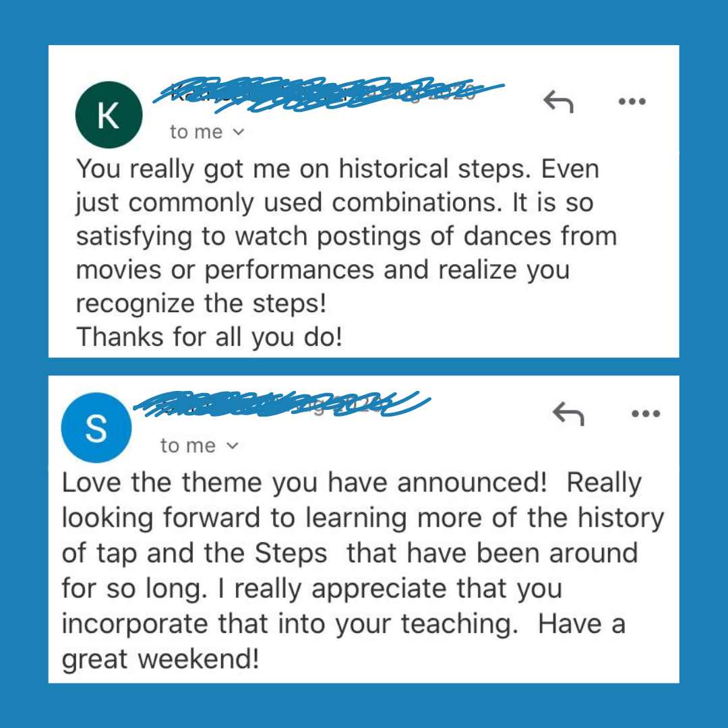Click the "satisfying to watch postings" line

click(346, 236)
